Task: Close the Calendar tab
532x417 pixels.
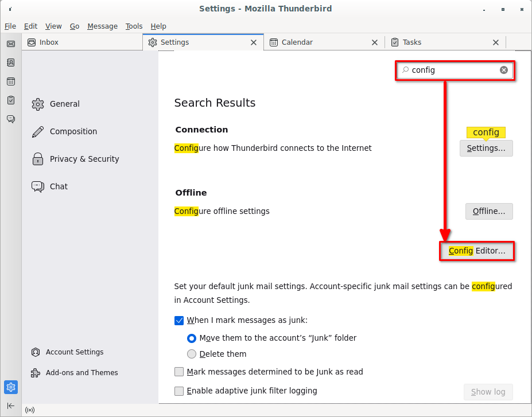Action: [x=375, y=42]
